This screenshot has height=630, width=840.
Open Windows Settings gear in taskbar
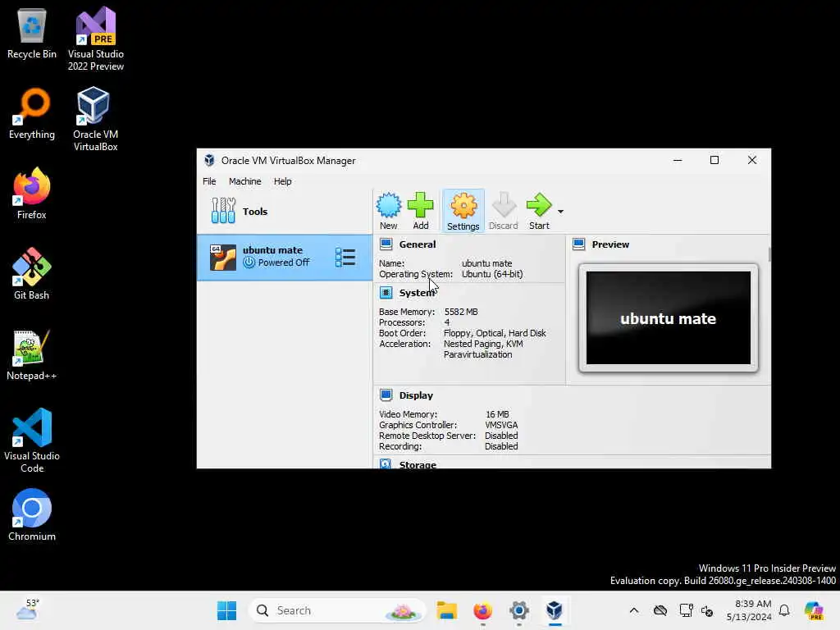click(519, 610)
